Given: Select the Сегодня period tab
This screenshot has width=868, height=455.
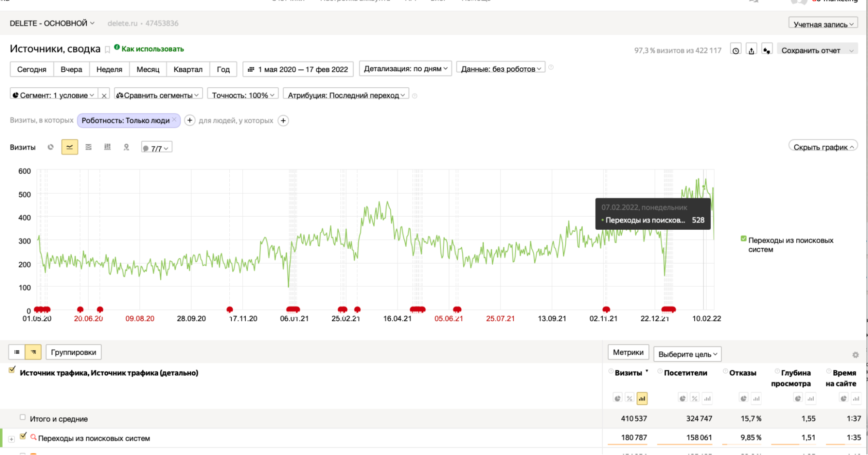Looking at the screenshot, I should 32,69.
